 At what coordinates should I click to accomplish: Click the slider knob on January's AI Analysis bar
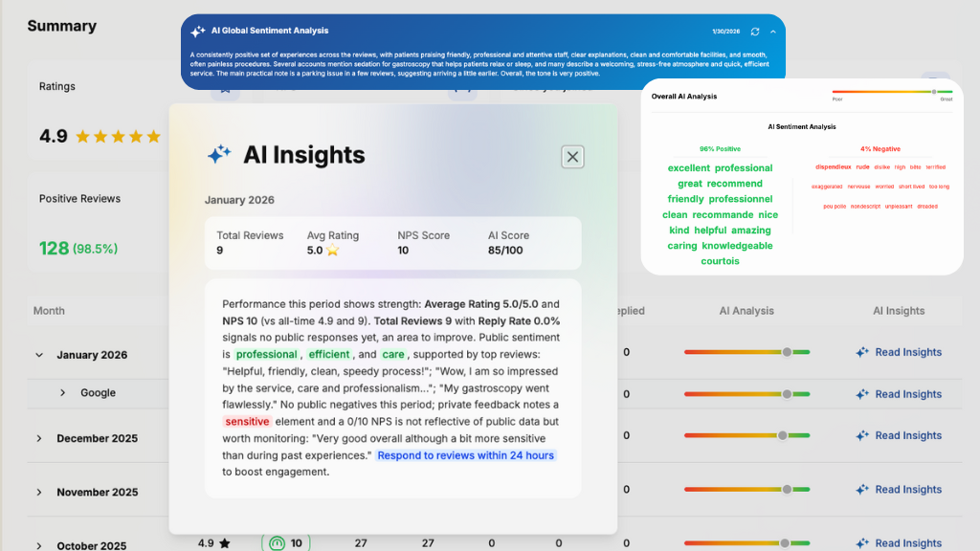tap(785, 352)
